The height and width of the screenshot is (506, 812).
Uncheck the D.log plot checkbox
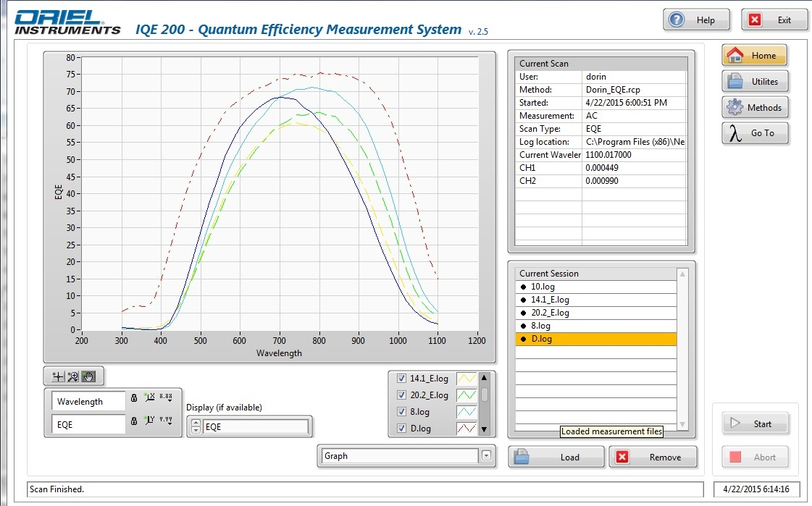pyautogui.click(x=401, y=429)
